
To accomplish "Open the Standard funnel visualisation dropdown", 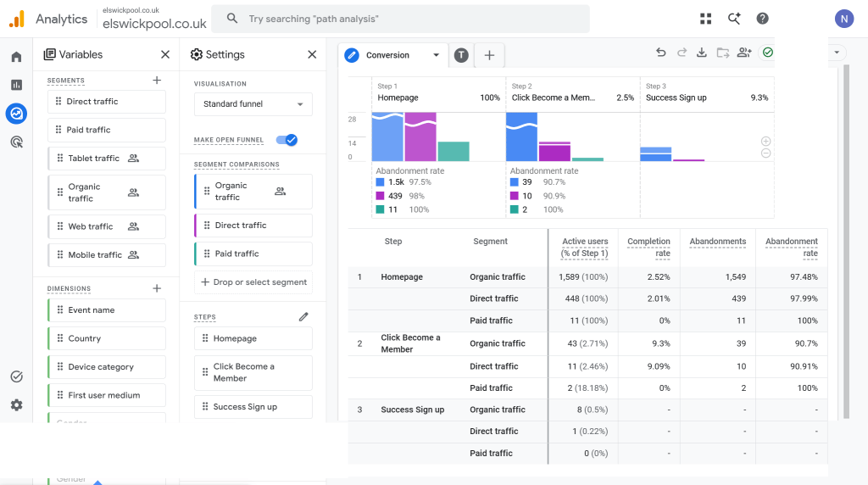I will (x=253, y=104).
